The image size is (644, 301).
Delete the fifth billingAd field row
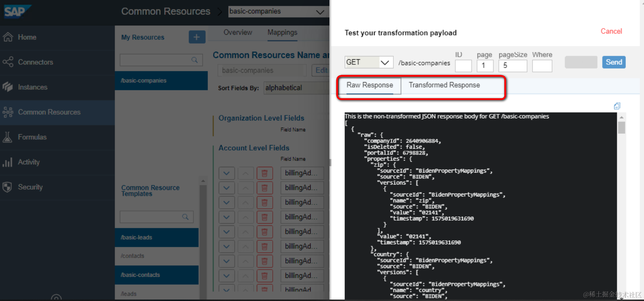(264, 232)
